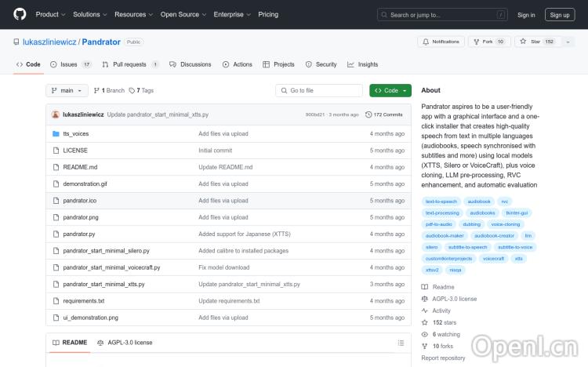Star the Pandrator repository
The width and height of the screenshot is (588, 367).
tap(530, 42)
